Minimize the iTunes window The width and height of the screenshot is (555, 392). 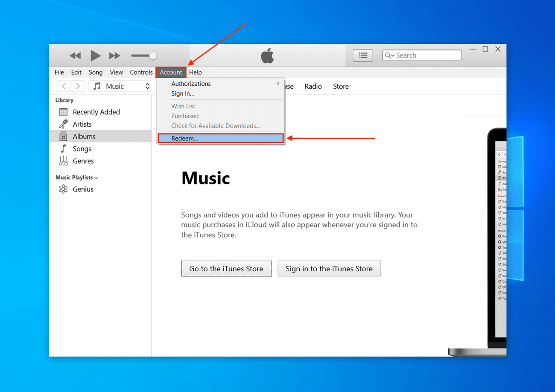[x=473, y=49]
